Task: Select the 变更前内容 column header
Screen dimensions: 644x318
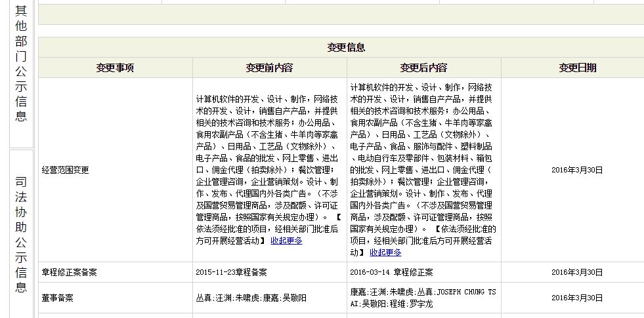Action: click(269, 68)
